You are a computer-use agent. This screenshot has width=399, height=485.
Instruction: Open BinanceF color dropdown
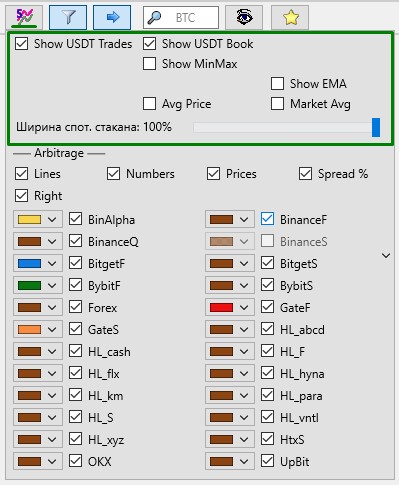230,219
